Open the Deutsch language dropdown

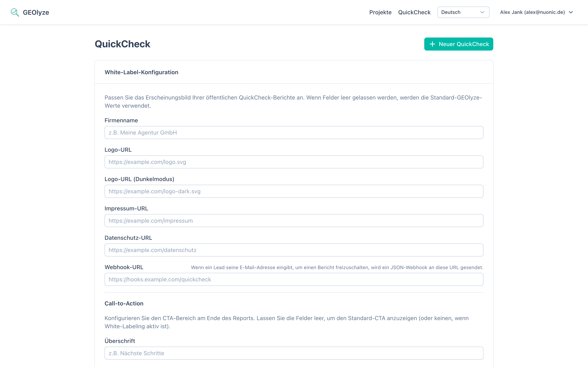click(463, 12)
